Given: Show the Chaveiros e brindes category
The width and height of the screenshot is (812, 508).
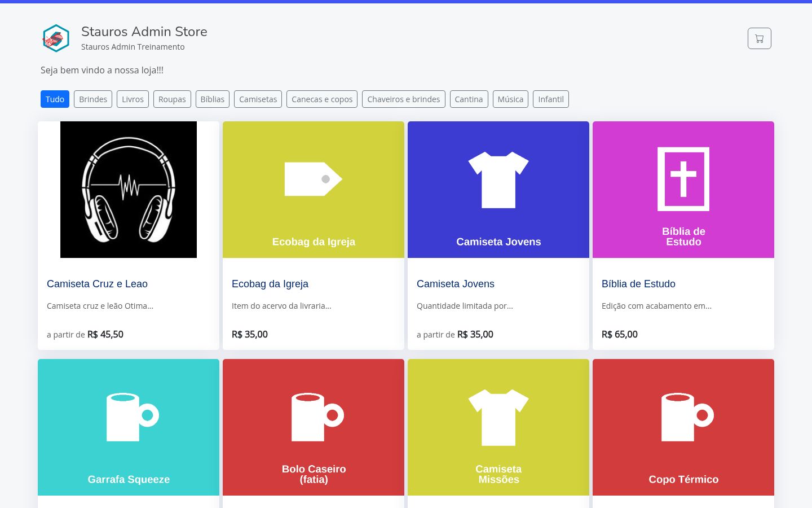Looking at the screenshot, I should tap(404, 99).
